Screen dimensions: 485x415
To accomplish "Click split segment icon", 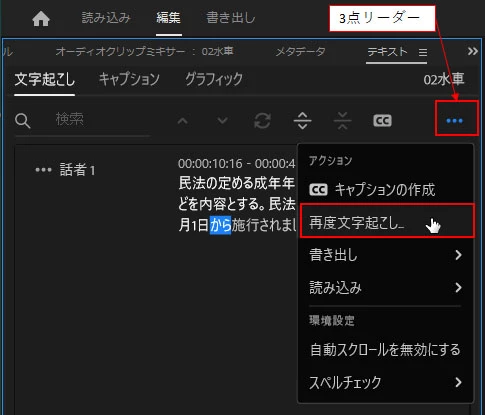I will point(302,121).
